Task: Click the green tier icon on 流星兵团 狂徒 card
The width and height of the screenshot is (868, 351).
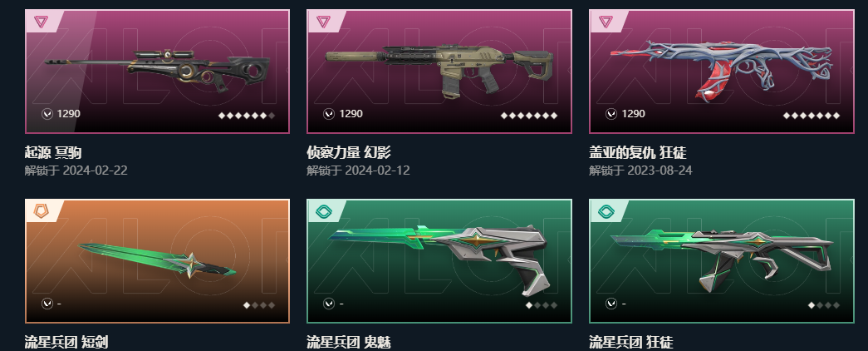Action: point(606,210)
